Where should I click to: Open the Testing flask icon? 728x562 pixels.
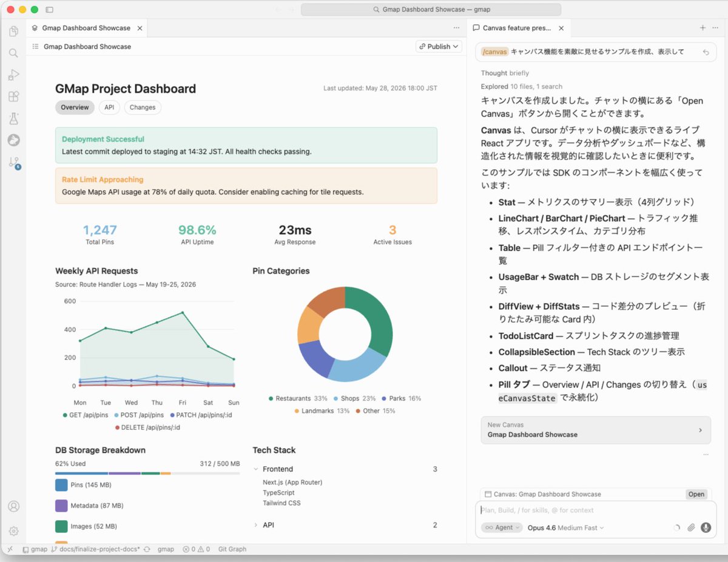coord(13,118)
